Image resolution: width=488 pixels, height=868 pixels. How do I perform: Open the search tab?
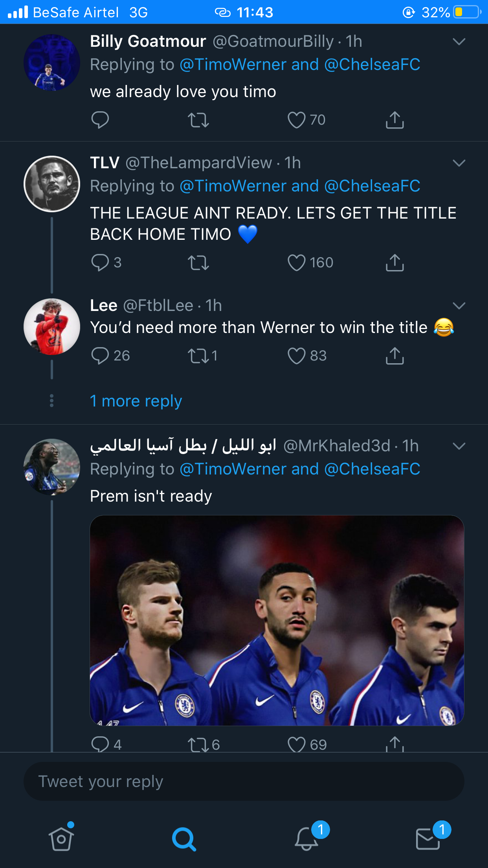pos(183,839)
